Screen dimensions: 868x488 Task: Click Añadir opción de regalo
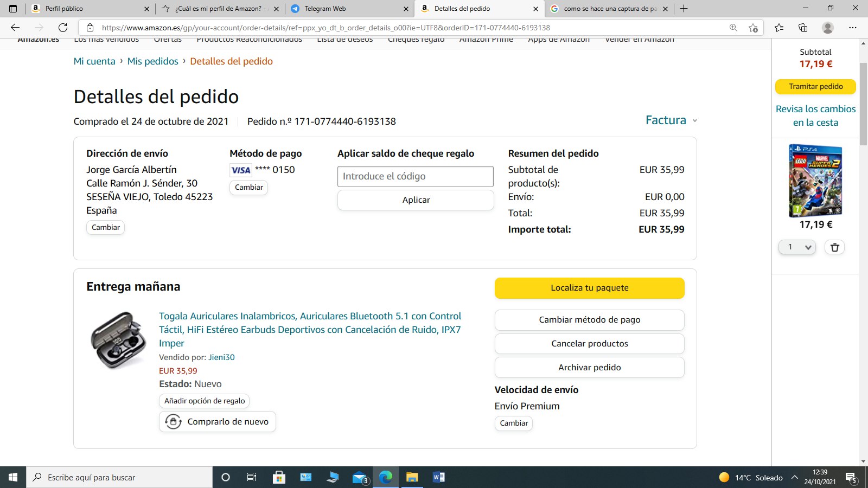pos(205,401)
